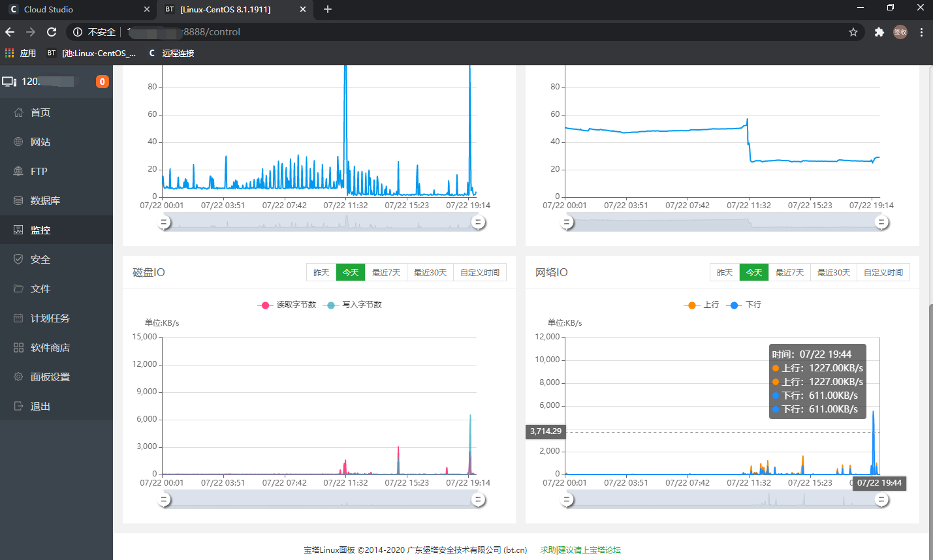The height and width of the screenshot is (560, 933).
Task: Select 最近30天 in the 磁盘IO panel
Action: click(430, 272)
